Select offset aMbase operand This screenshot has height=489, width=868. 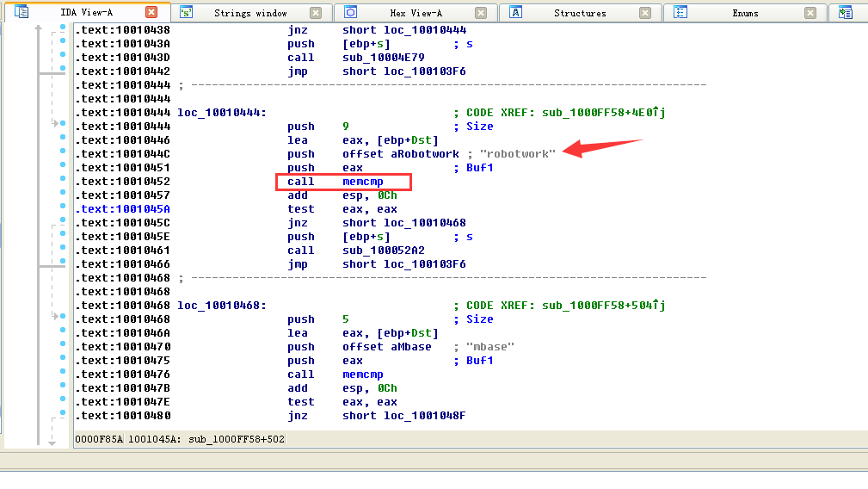pos(386,347)
